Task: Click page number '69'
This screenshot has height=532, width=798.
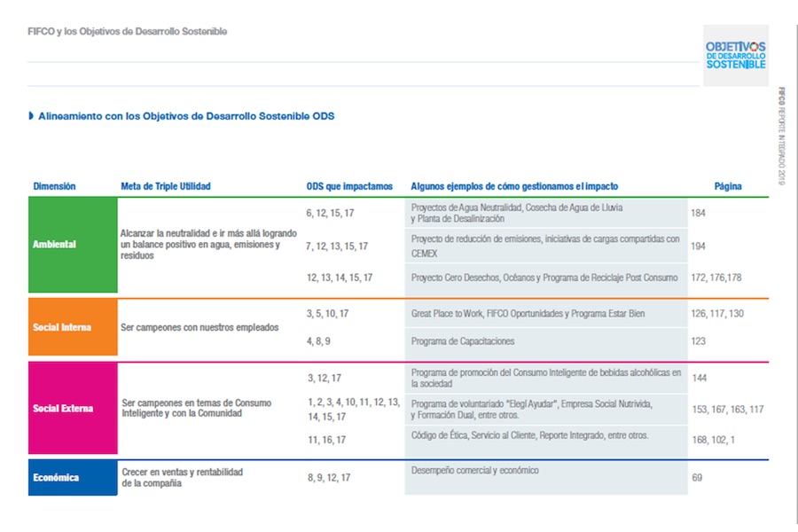Action: (x=697, y=478)
